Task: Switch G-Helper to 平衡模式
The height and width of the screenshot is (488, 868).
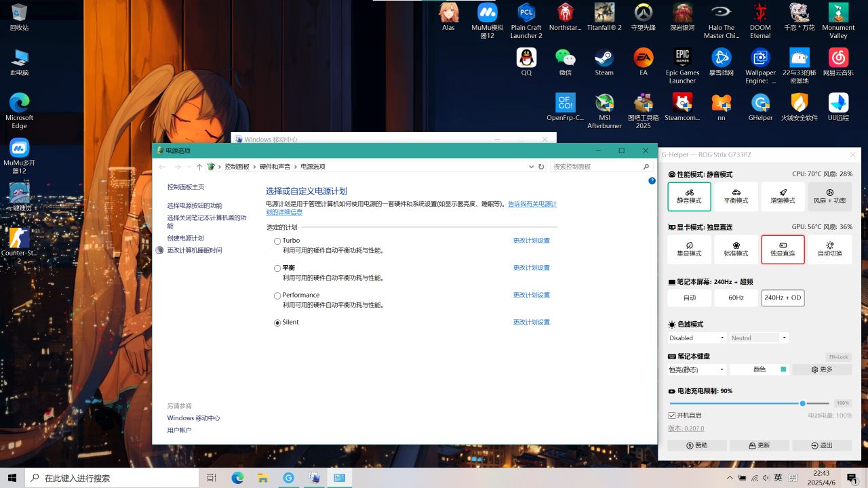Action: click(736, 197)
